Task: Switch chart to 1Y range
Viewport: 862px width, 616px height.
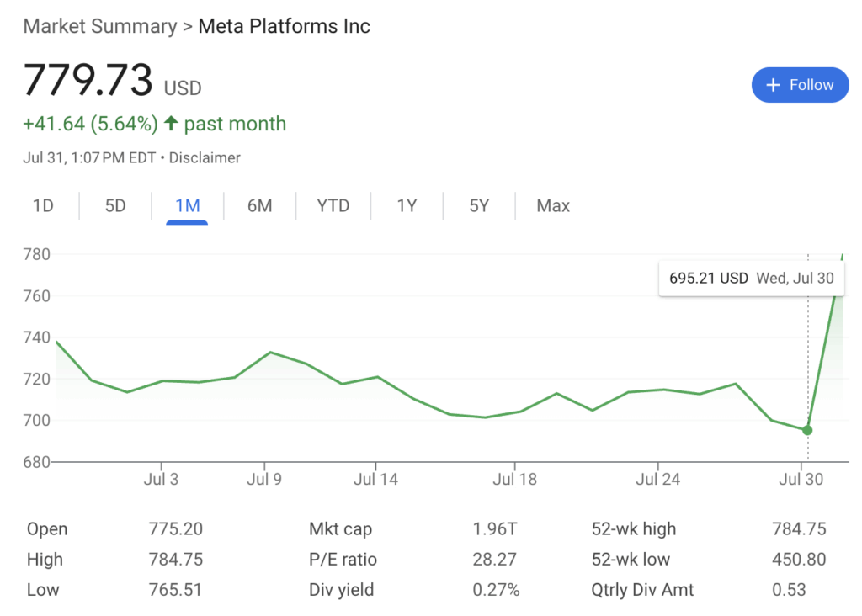Action: [x=407, y=205]
